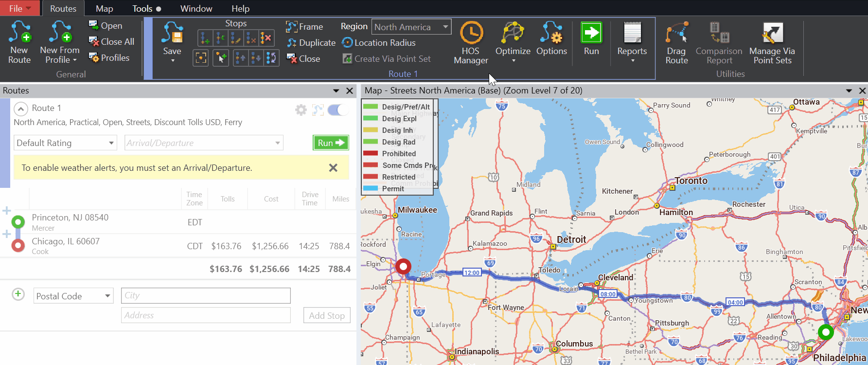Open the File menu
Image resolution: width=868 pixels, height=365 pixels.
point(20,8)
